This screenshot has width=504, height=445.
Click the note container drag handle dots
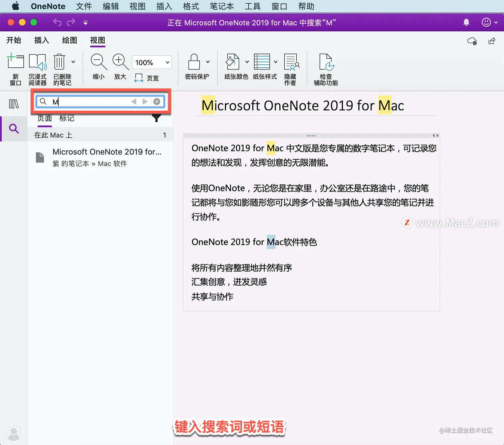tap(311, 136)
